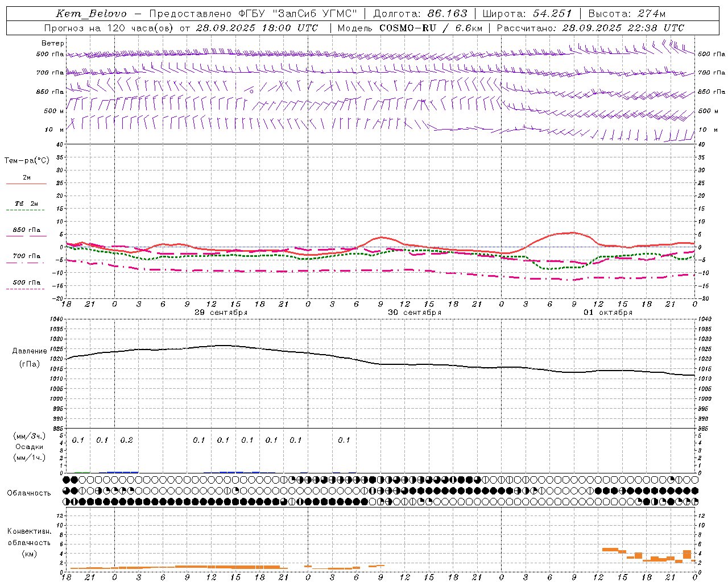The width and height of the screenshot is (728, 582).
Task: Select the 500 гПа temperature legend entry
Action: (x=27, y=282)
